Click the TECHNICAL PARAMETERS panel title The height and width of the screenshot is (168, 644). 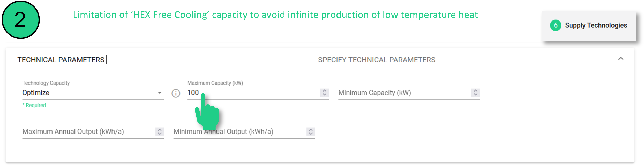61,60
